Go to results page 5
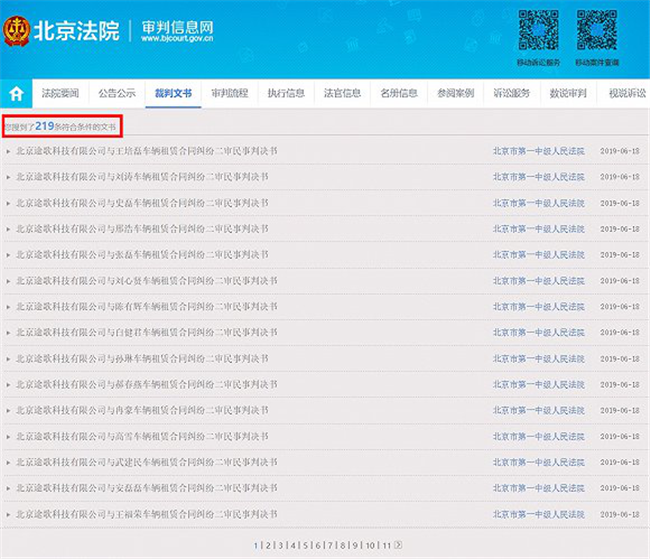 306,545
